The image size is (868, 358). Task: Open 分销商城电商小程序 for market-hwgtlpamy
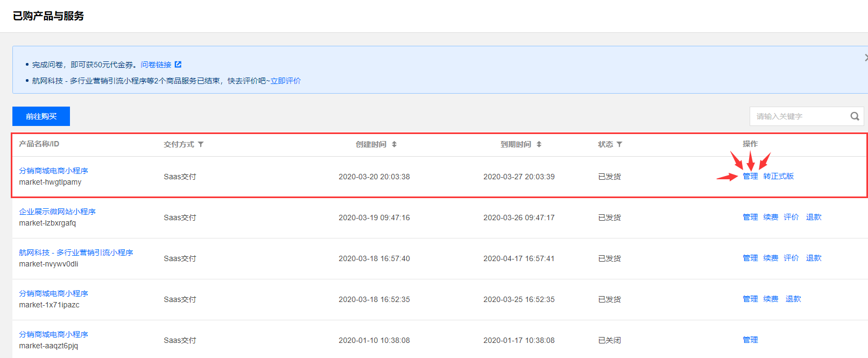pos(53,171)
